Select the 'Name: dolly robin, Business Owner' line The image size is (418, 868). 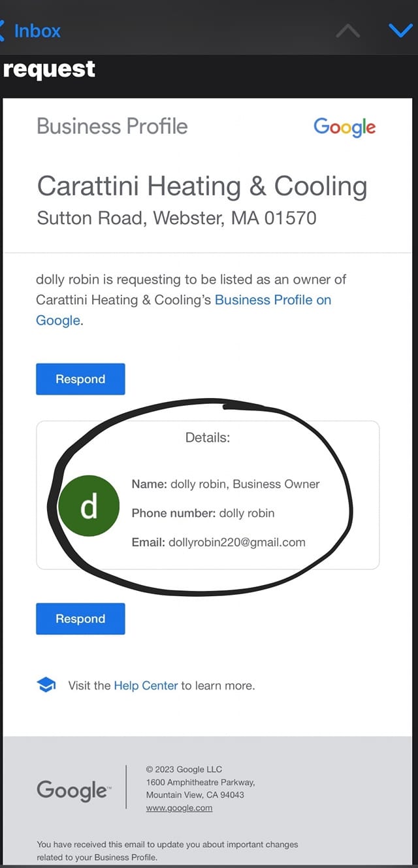pyautogui.click(x=226, y=484)
